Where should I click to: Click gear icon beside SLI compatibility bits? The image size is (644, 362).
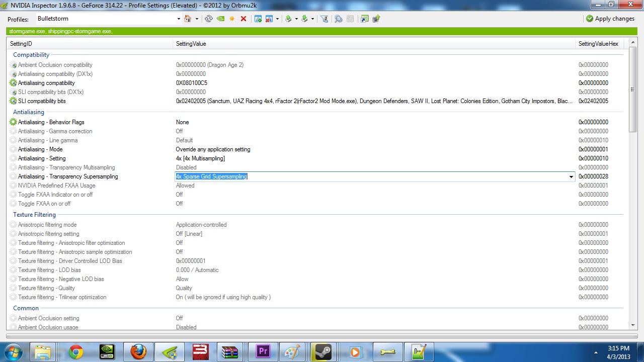pos(13,101)
